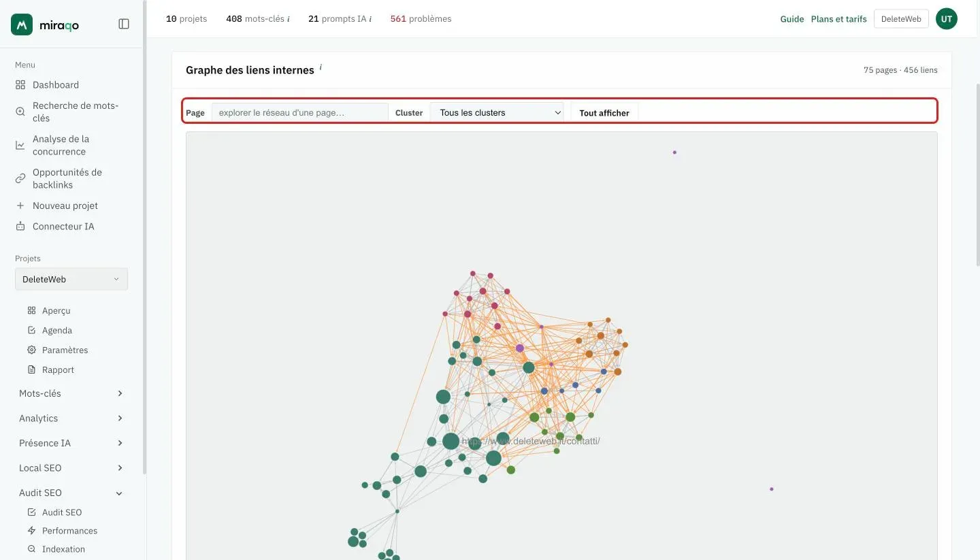Image resolution: width=980 pixels, height=560 pixels.
Task: Collapse the sidebar panel toggle icon
Action: (x=124, y=24)
